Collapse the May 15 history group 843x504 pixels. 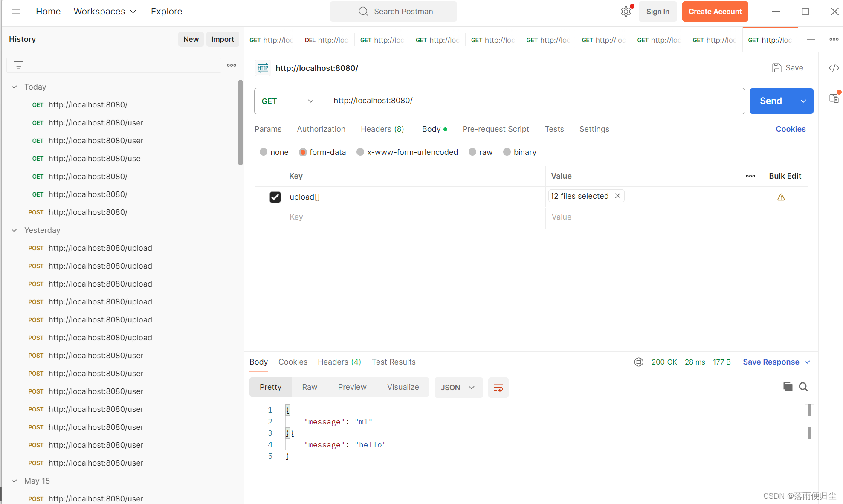coord(14,481)
